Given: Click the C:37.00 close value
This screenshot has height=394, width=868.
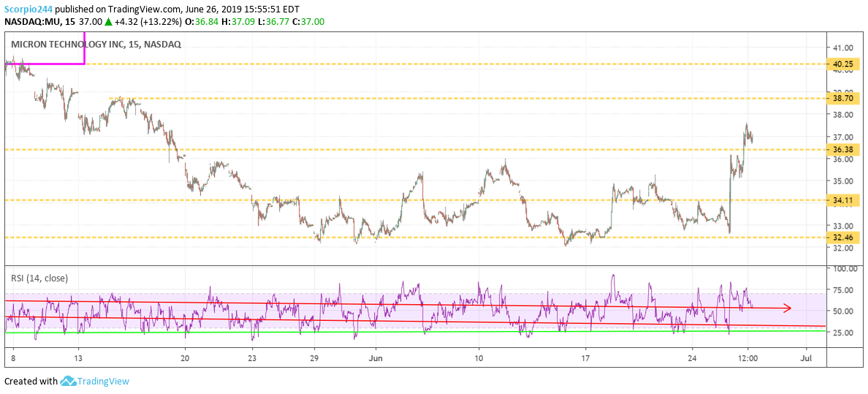Looking at the screenshot, I should coord(307,22).
